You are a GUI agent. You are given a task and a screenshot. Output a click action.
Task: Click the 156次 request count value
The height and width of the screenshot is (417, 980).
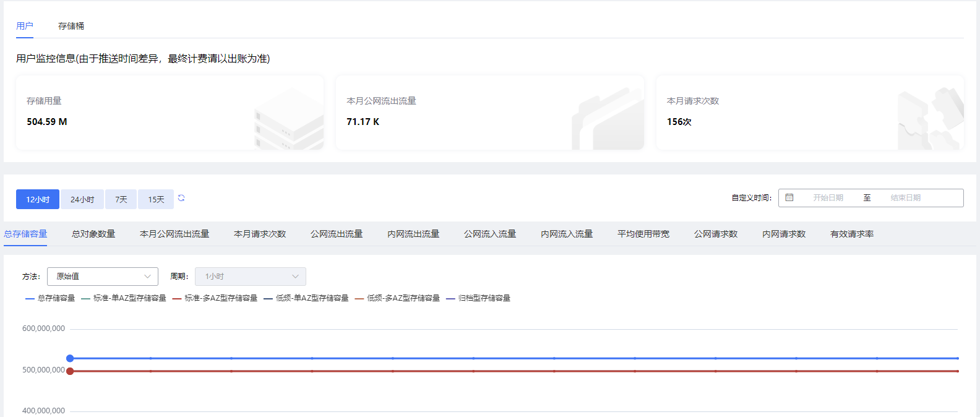pos(679,122)
